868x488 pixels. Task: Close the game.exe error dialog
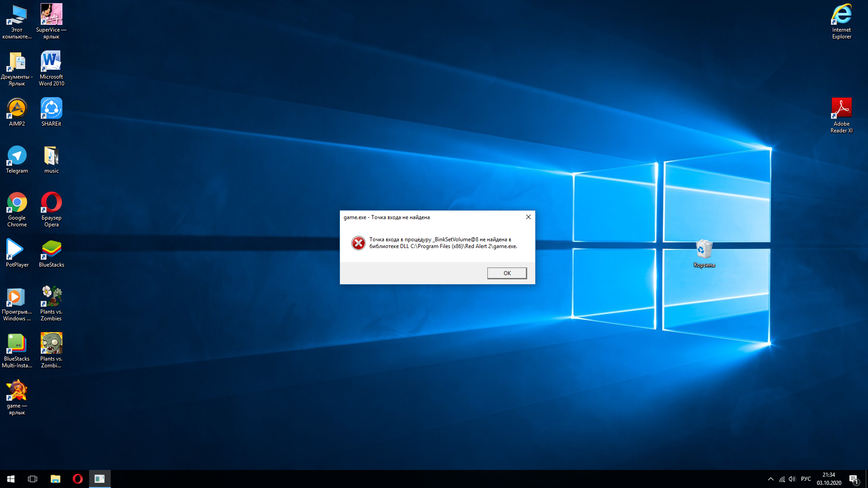click(x=528, y=217)
